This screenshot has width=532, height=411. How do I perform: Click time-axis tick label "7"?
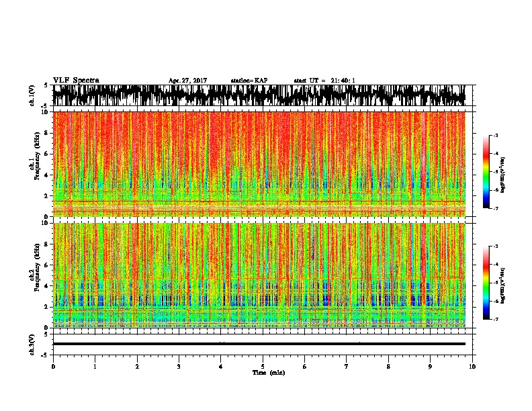pyautogui.click(x=347, y=367)
